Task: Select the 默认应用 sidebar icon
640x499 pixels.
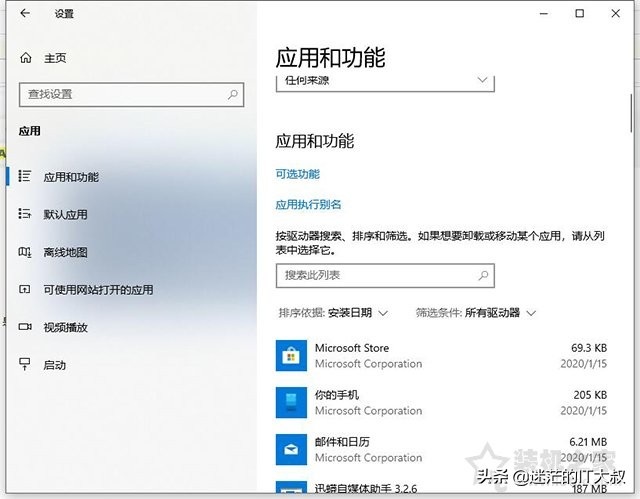Action: pos(24,214)
